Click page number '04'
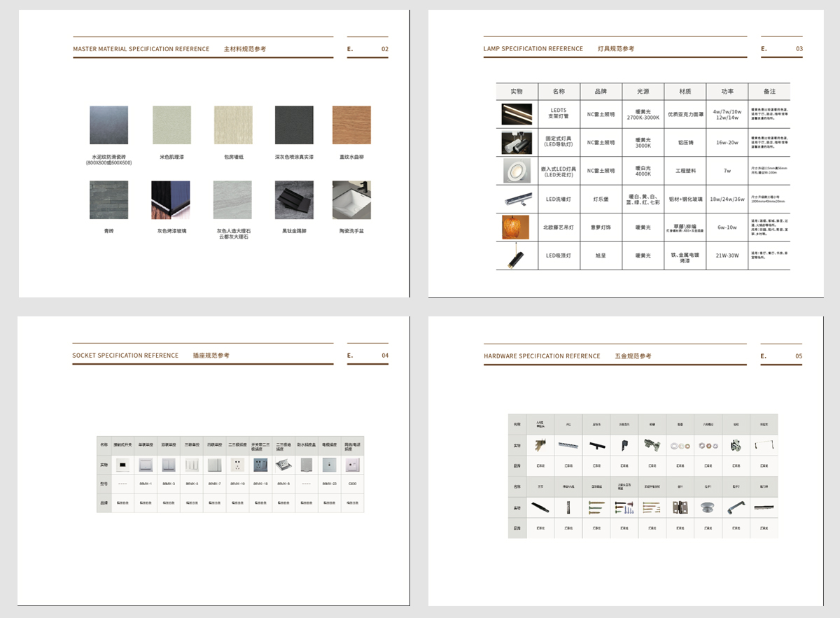Viewport: 840px width, 618px height. [x=385, y=356]
